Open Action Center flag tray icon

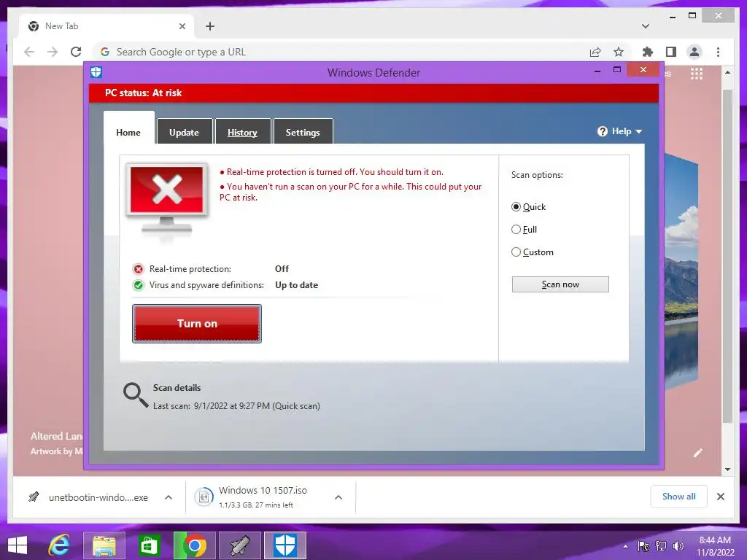pos(643,546)
